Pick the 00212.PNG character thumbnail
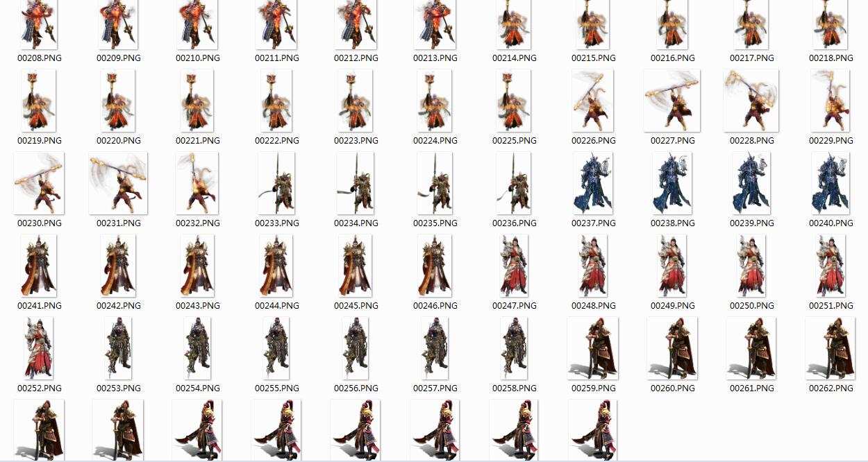This screenshot has height=462, width=868. pyautogui.click(x=356, y=24)
